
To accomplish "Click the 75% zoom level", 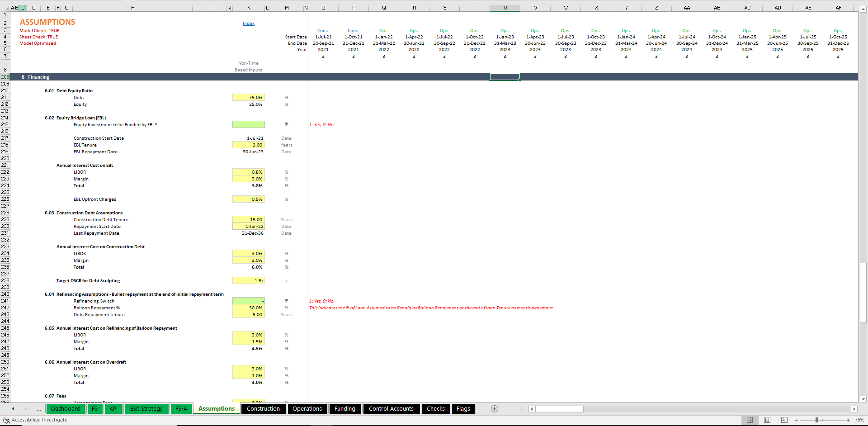I will [859, 420].
